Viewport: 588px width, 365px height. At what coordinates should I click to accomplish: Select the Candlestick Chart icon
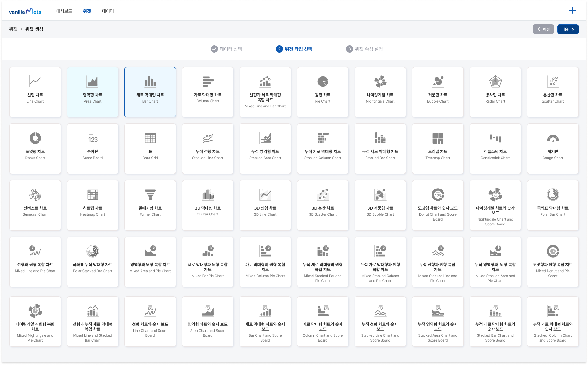pyautogui.click(x=495, y=138)
